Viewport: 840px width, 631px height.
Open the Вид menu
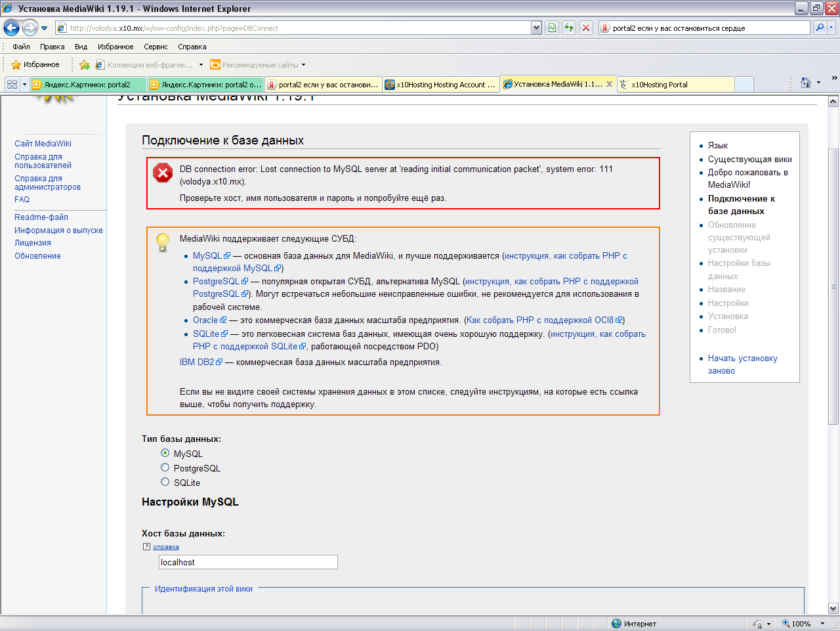click(81, 47)
